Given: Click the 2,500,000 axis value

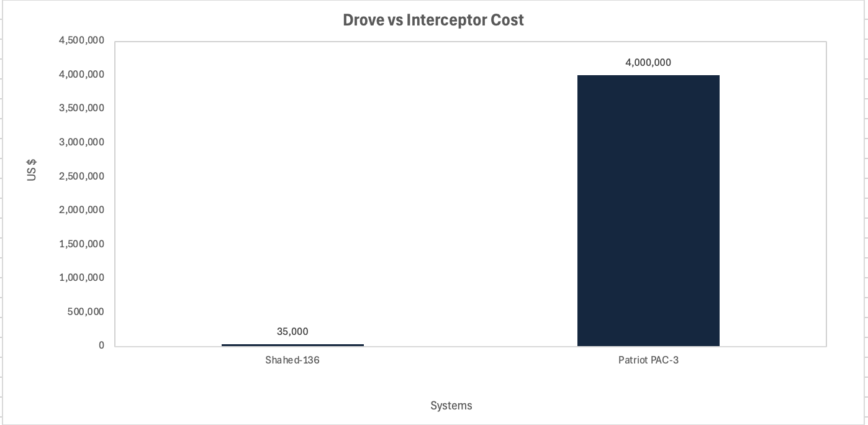Looking at the screenshot, I should (81, 176).
